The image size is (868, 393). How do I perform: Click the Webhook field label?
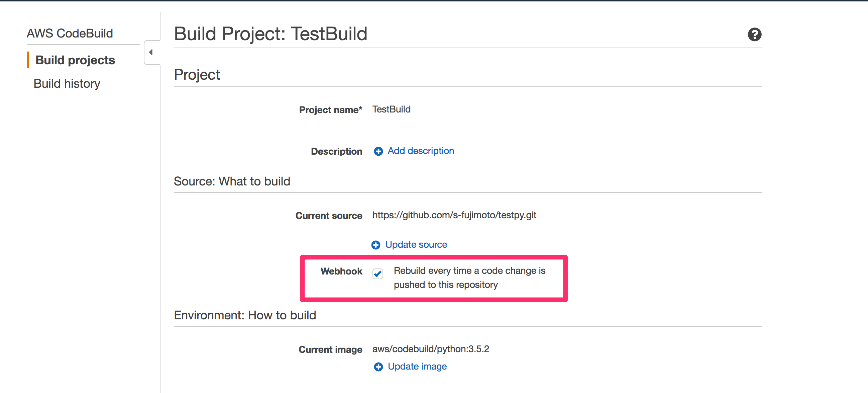click(341, 271)
